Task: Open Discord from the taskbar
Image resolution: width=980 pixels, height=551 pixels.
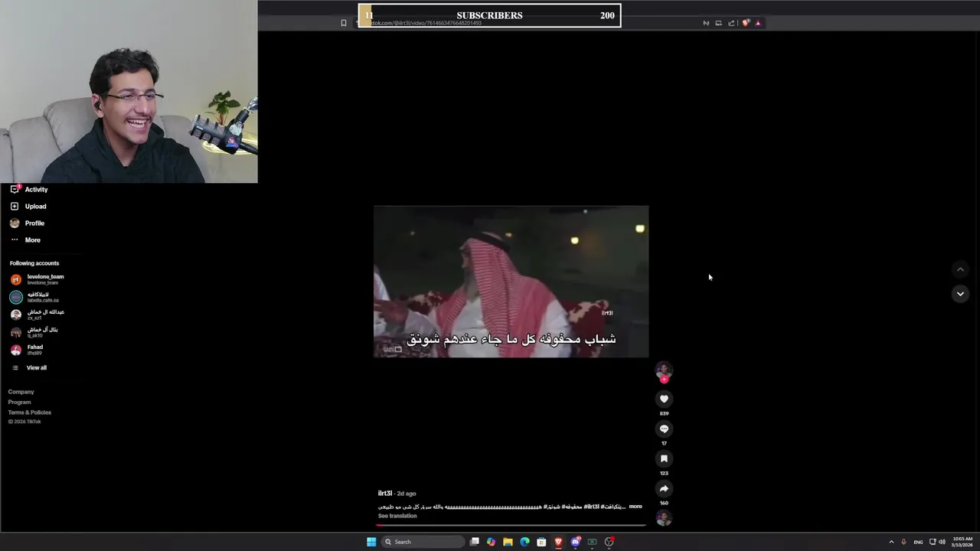Action: tap(575, 542)
